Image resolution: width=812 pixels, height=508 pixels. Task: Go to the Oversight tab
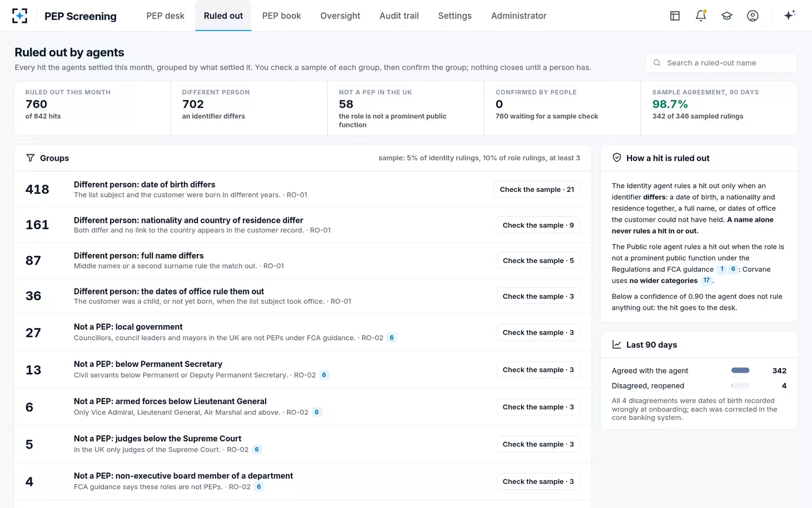click(x=340, y=16)
